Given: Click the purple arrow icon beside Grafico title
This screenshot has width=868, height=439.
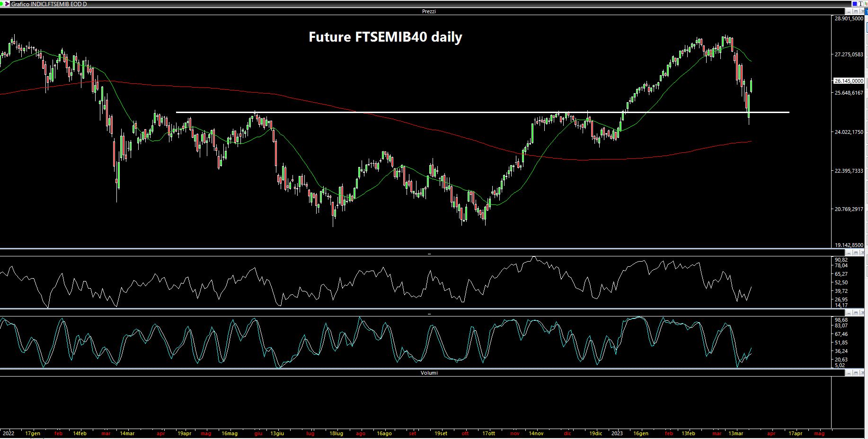Looking at the screenshot, I should pos(7,4).
